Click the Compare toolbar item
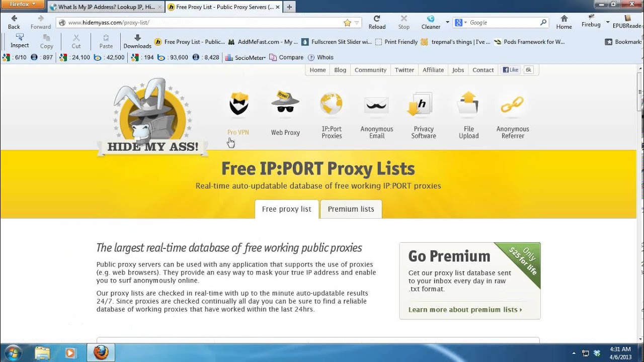 pos(286,57)
